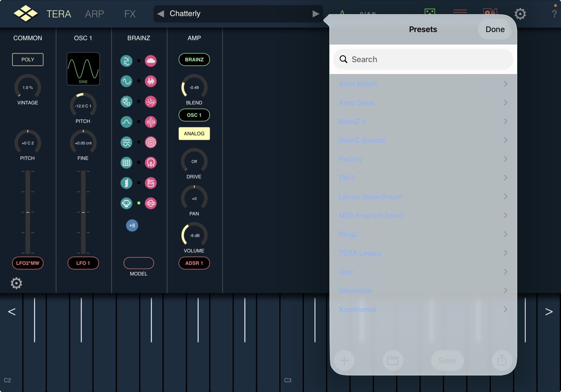Click the SINE waveform display in OSC 1
Viewport: 561px width, 392px height.
[83, 69]
